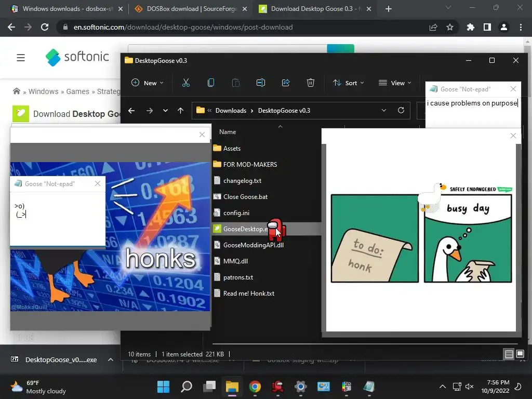Viewport: 532px width, 399px height.
Task: Open taskbar Search
Action: (187, 387)
